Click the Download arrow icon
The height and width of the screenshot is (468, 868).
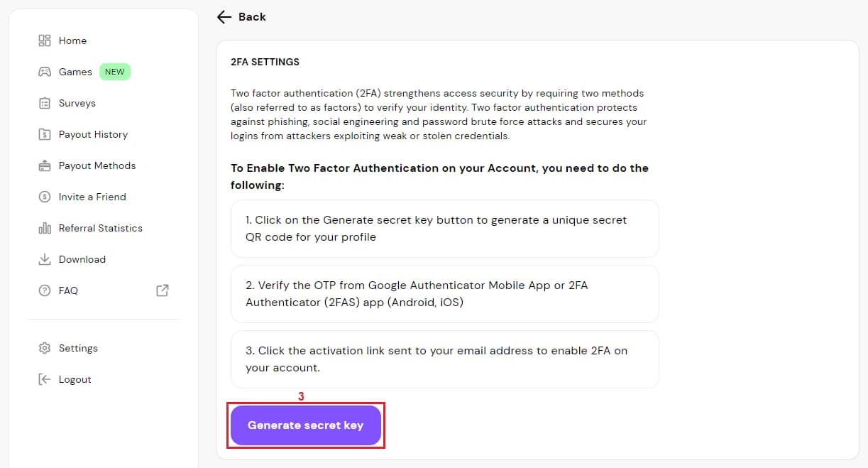(x=45, y=259)
